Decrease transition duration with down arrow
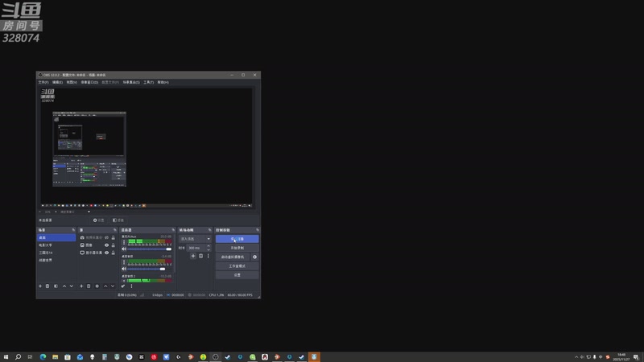Viewport: 644px width, 362px height. click(x=208, y=249)
